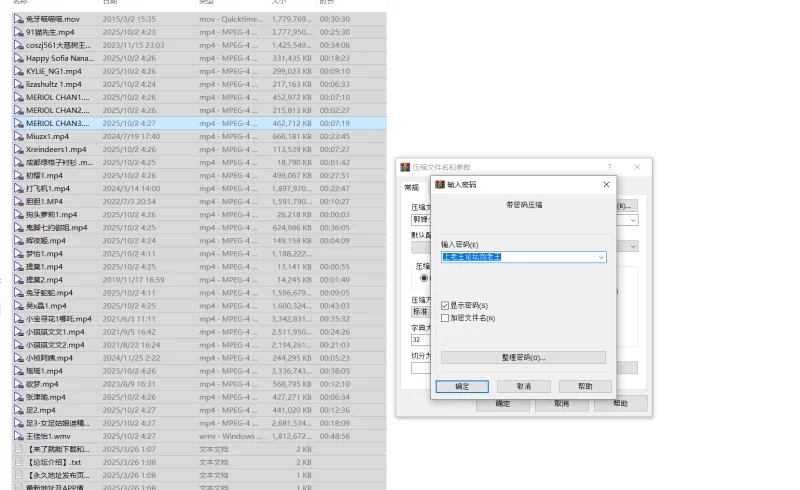Sort files by the 日期 column header
This screenshot has height=490, width=800.
110,3
